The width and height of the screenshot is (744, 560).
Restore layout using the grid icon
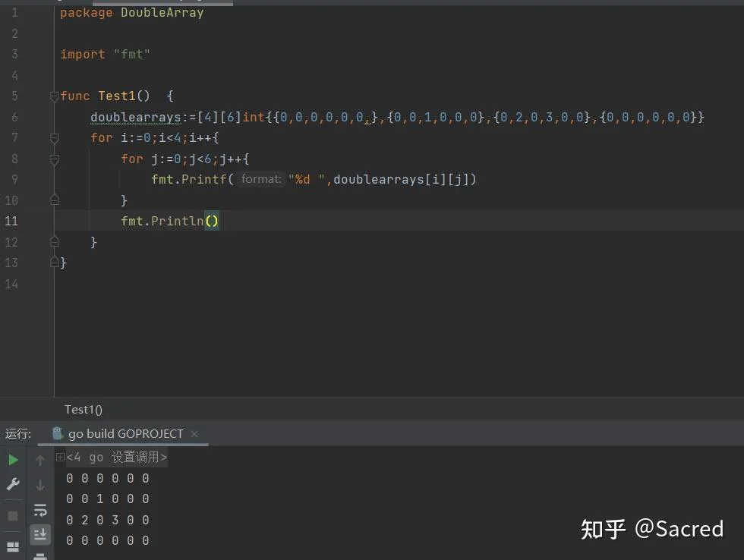pyautogui.click(x=14, y=547)
